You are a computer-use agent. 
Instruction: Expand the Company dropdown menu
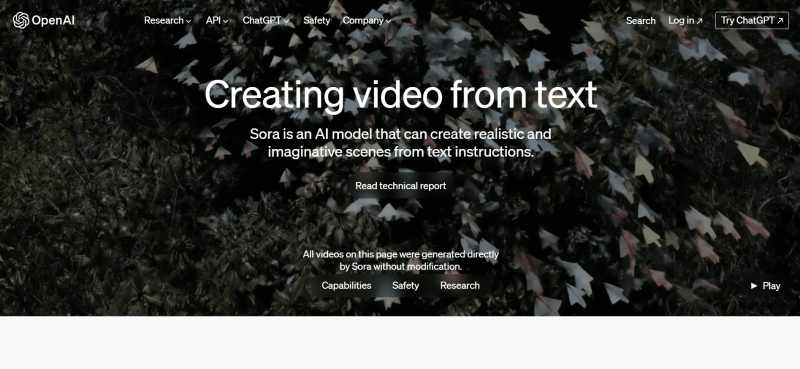(x=366, y=20)
